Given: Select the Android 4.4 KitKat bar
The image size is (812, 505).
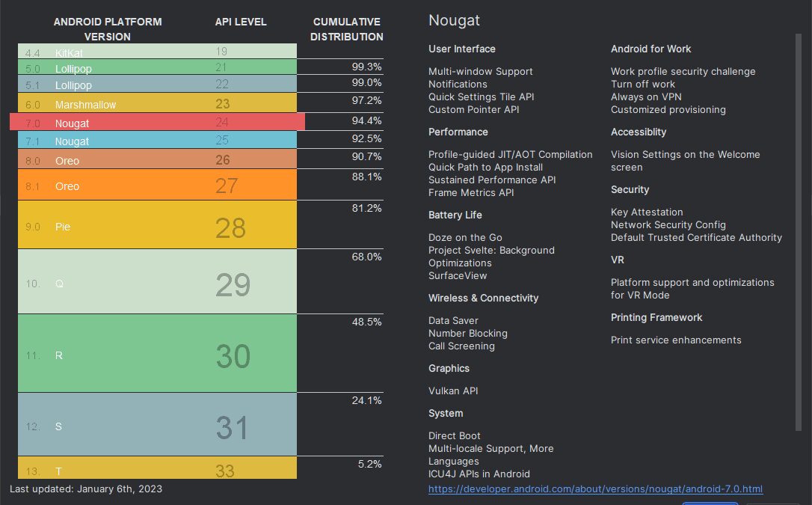Looking at the screenshot, I should point(157,50).
